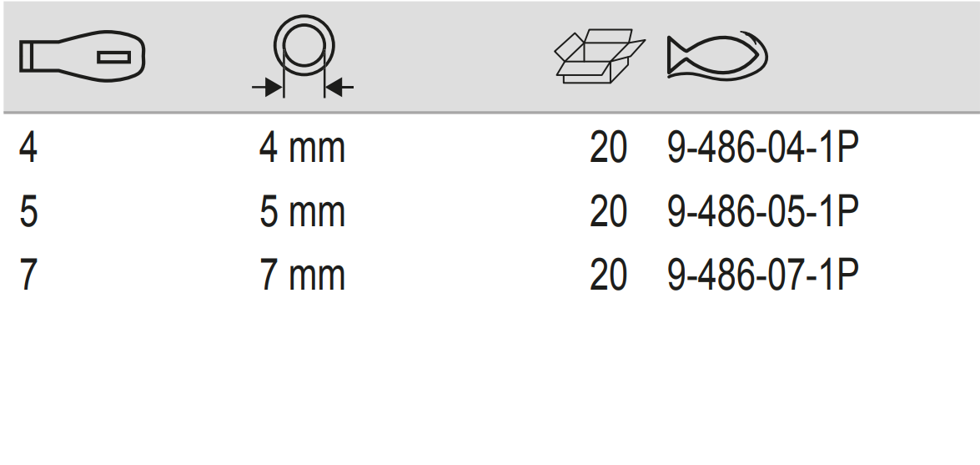Select size value 7 in first column
Image resolution: width=980 pixels, height=465 pixels.
point(28,276)
